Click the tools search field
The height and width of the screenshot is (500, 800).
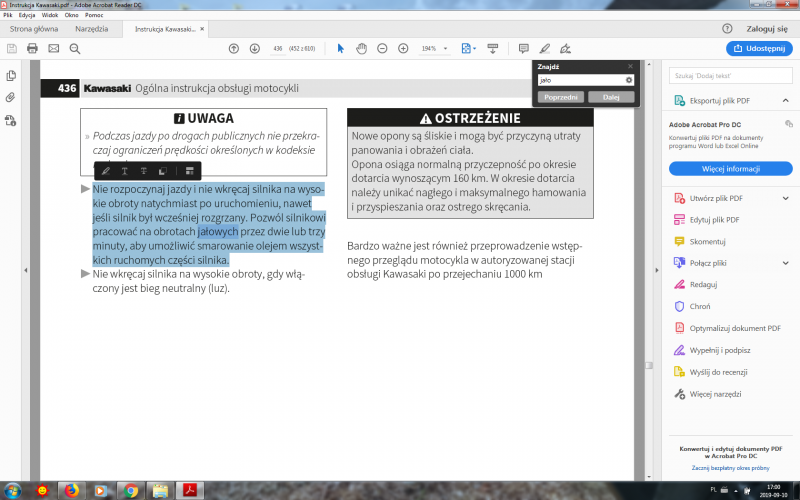(x=731, y=76)
